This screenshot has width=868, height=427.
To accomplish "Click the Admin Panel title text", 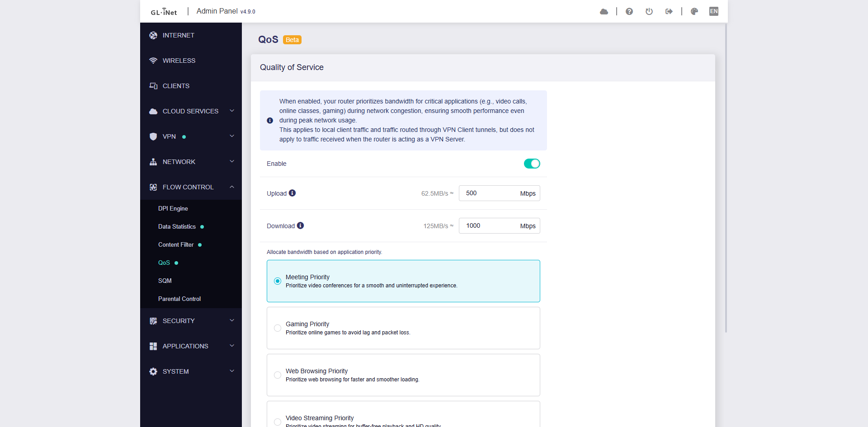I will click(217, 11).
